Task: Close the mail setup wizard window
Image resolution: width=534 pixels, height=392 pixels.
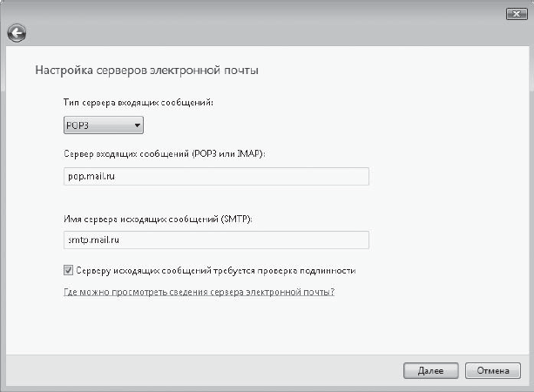Action: [x=517, y=14]
